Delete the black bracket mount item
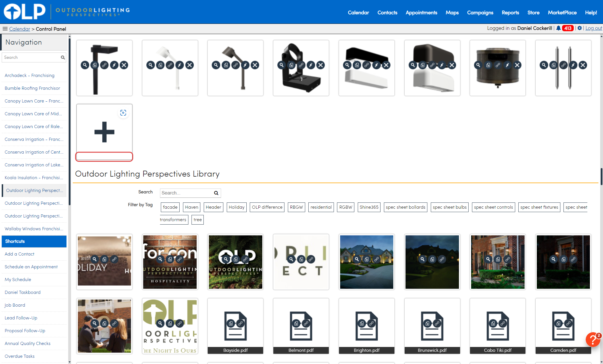The height and width of the screenshot is (364, 603). pyautogui.click(x=321, y=65)
